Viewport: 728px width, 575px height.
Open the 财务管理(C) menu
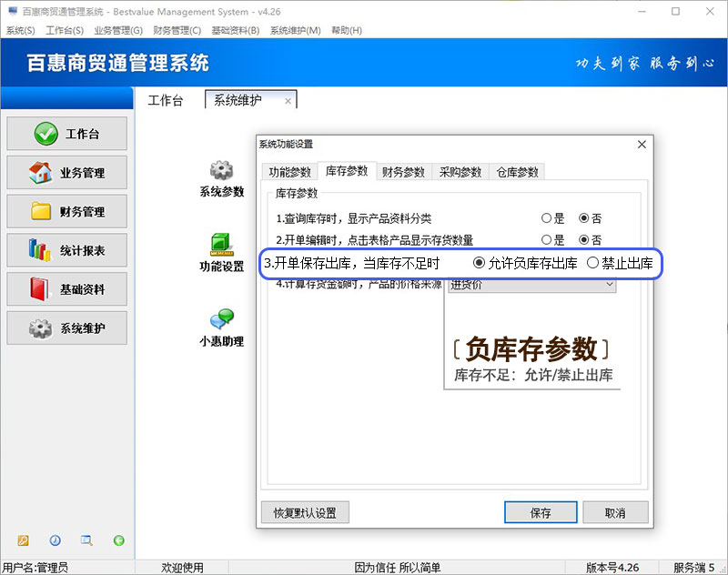[177, 30]
